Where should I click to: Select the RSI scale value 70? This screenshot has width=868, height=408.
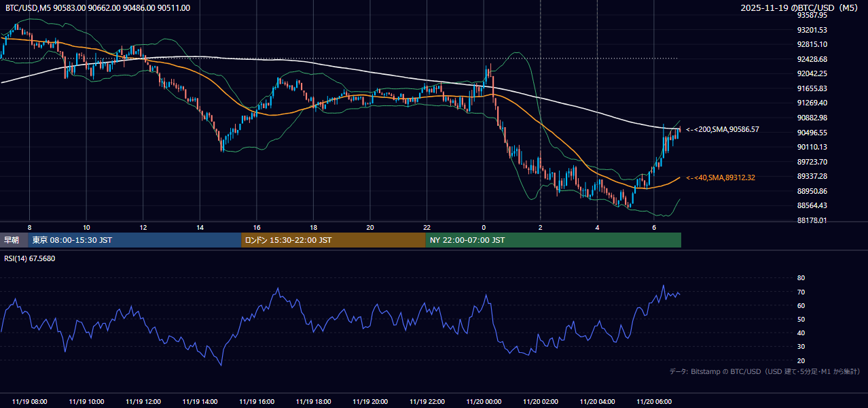click(801, 292)
